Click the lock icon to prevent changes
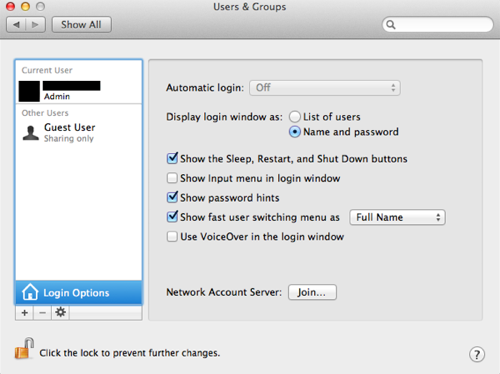Viewport: 500px width, 374px height. click(x=24, y=348)
